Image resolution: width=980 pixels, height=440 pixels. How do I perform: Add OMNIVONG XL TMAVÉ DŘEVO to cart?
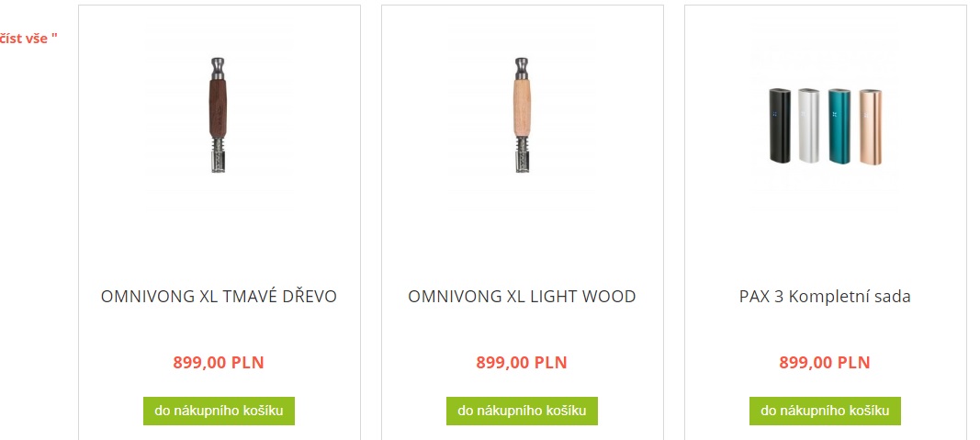(219, 411)
